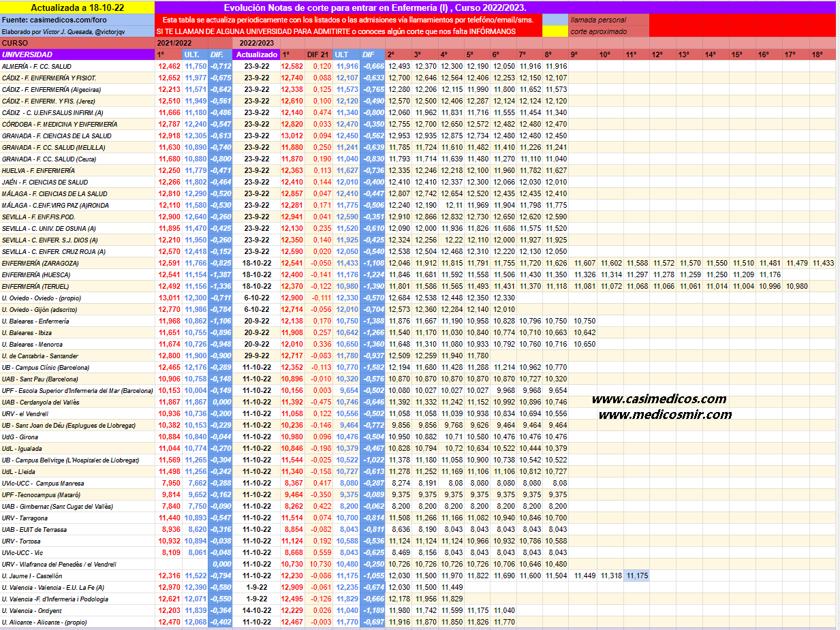Click the yellow legend swatch beside 'corte aproximado'
The width and height of the screenshot is (840, 630).
(555, 31)
